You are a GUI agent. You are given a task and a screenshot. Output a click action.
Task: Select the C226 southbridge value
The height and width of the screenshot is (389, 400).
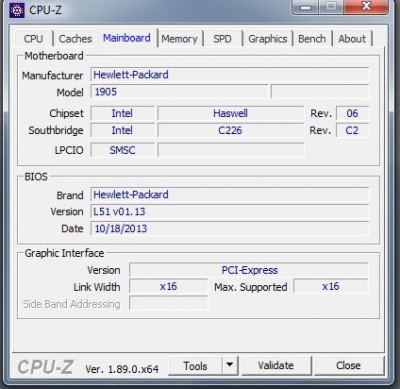[x=230, y=130]
